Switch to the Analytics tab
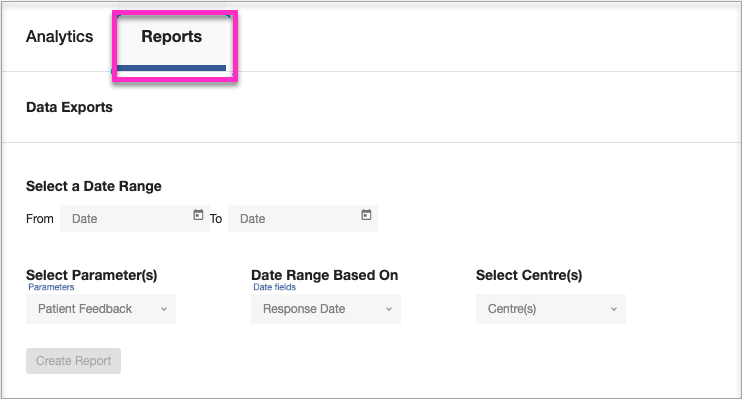Image resolution: width=742 pixels, height=399 pixels. tap(60, 36)
